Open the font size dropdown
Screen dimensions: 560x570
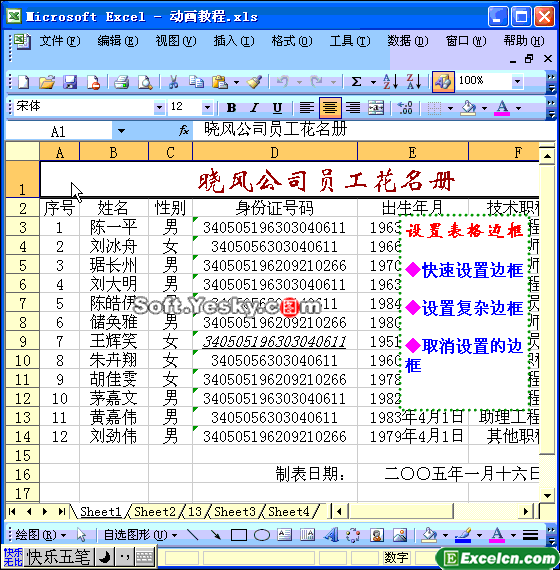208,108
